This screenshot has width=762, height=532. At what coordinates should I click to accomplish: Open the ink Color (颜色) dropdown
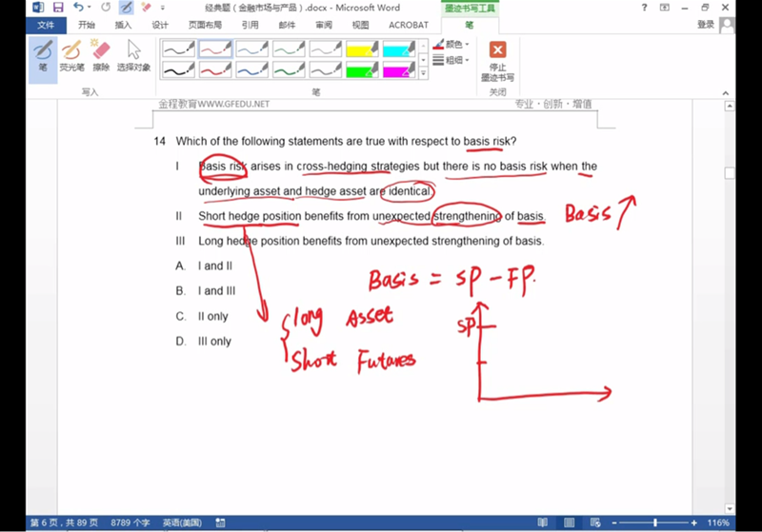(x=451, y=45)
